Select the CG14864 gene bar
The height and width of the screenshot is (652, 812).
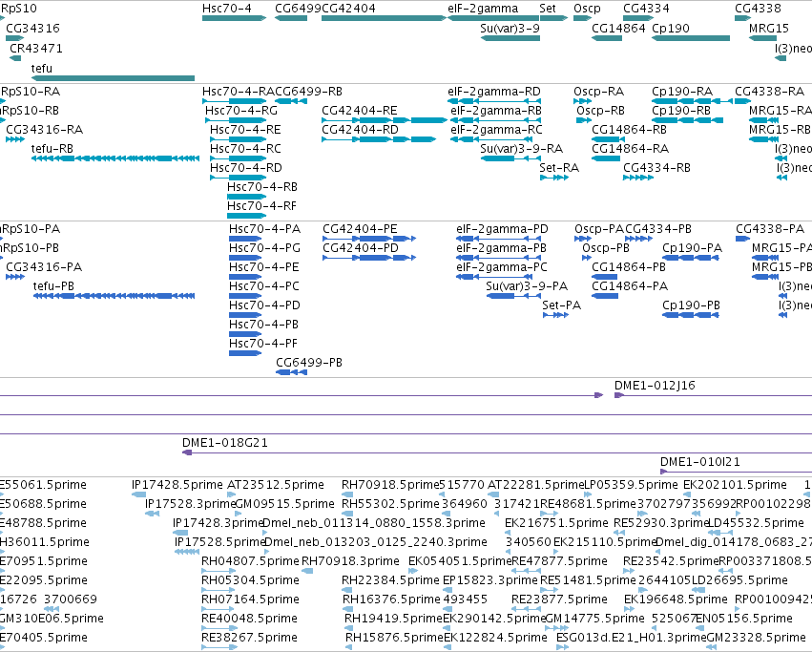pos(607,38)
